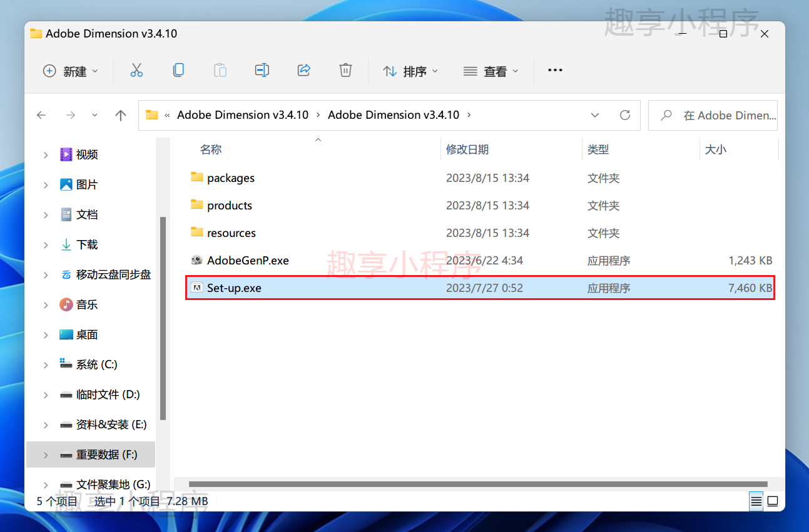Viewport: 809px width, 532px height.
Task: Switch to large icons view layout
Action: (773, 501)
